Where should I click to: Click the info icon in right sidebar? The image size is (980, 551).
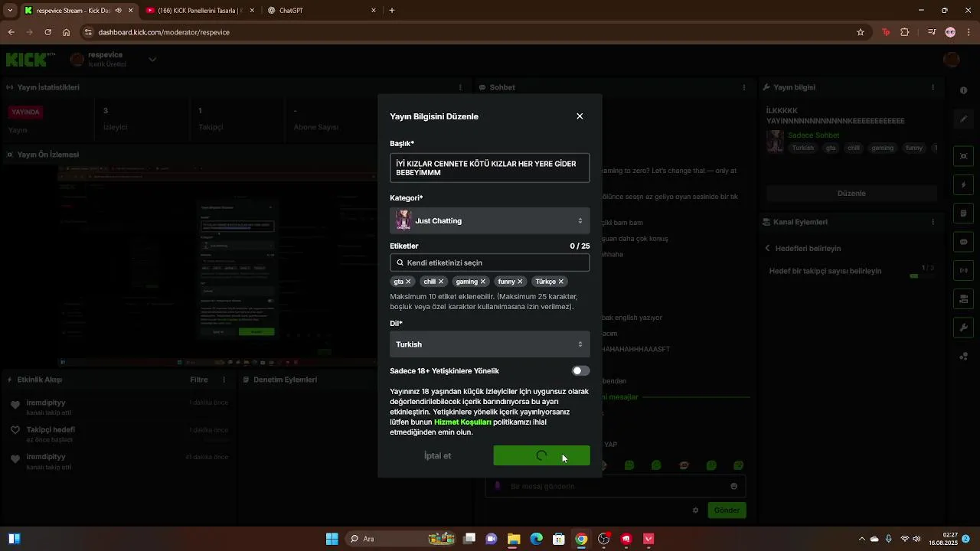(963, 90)
